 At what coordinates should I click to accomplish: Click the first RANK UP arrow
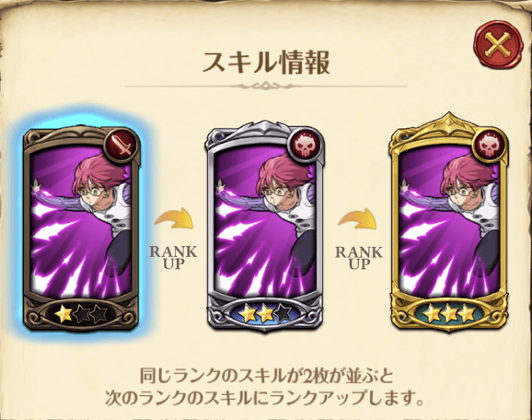point(174,218)
